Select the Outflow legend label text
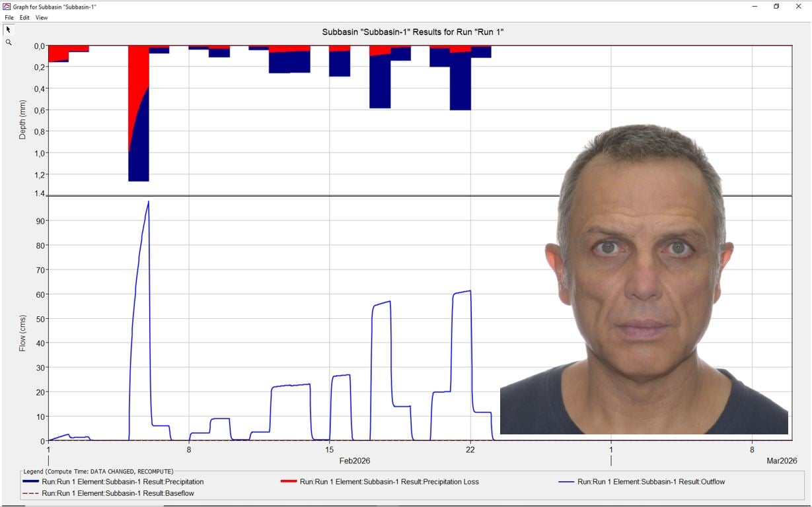 [651, 482]
